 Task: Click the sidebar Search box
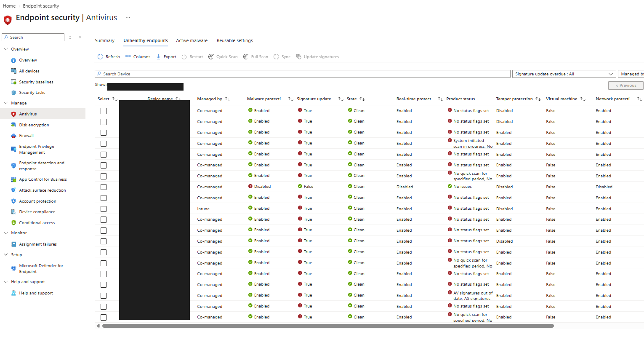click(x=33, y=37)
